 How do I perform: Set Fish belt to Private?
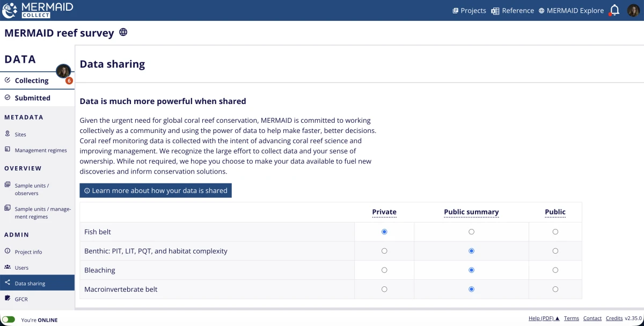384,232
